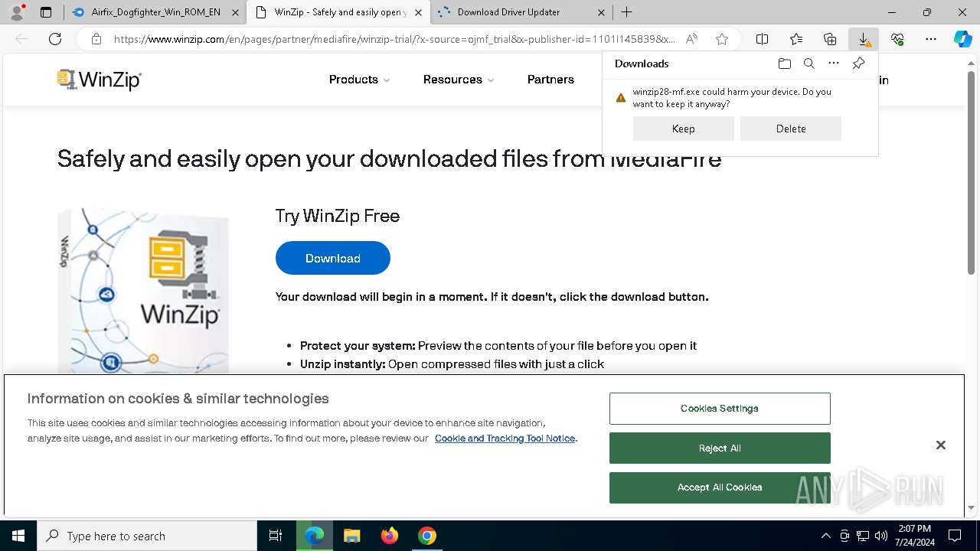Open the Collections icon

tap(830, 39)
